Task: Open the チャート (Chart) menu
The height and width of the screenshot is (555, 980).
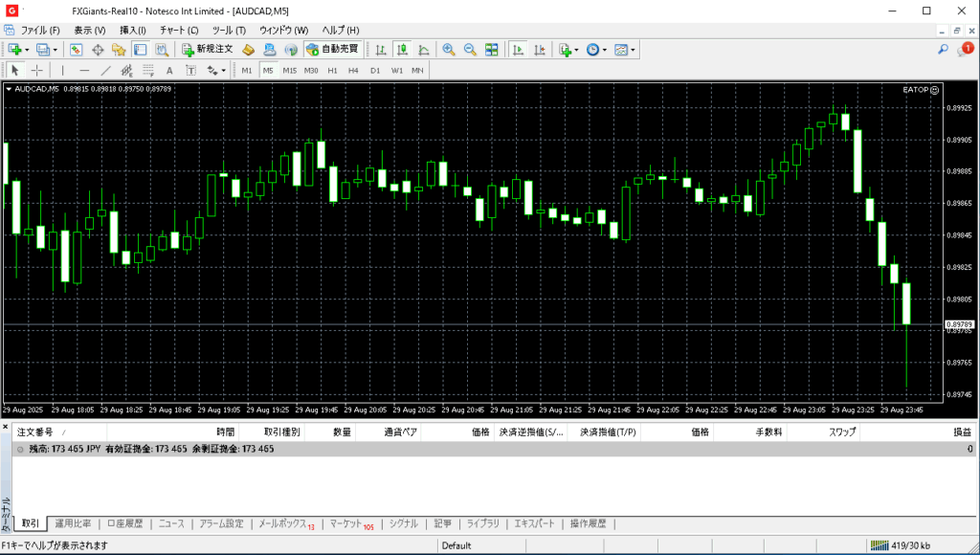Action: (179, 31)
